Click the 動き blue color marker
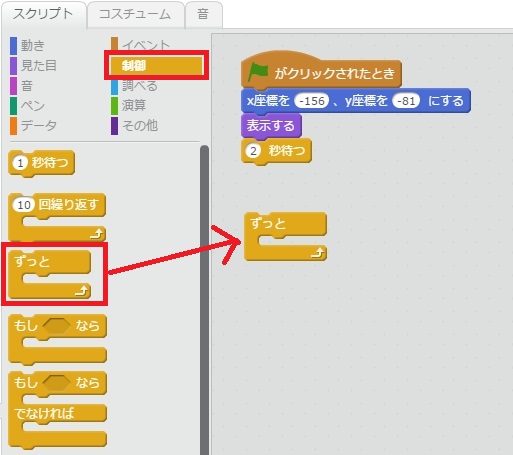This screenshot has height=455, width=513. click(x=13, y=46)
